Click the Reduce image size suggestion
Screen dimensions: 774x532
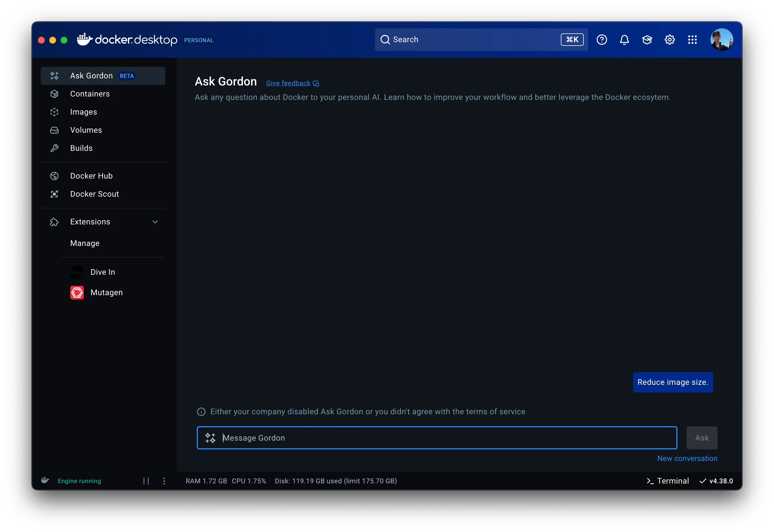click(x=673, y=382)
